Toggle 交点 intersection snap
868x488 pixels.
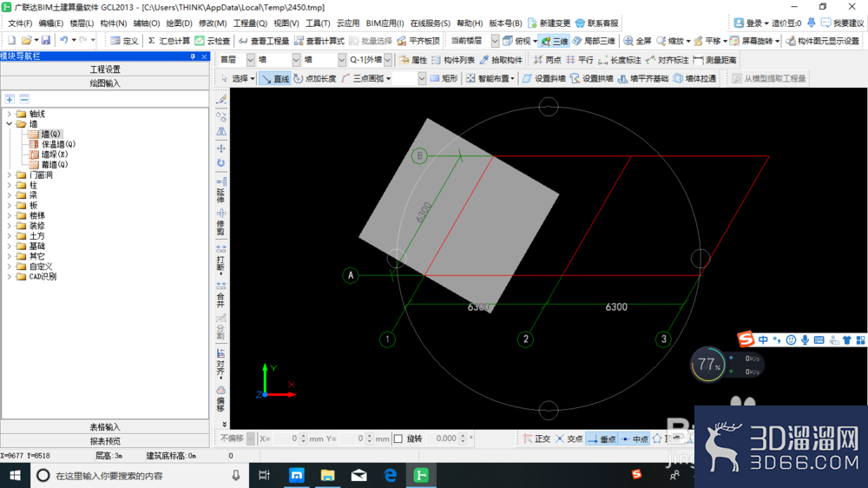(569, 439)
